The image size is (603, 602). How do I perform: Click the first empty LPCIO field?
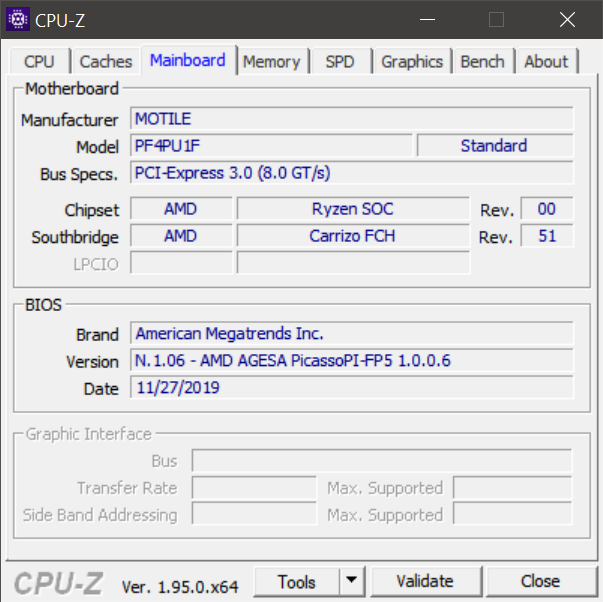click(x=181, y=263)
